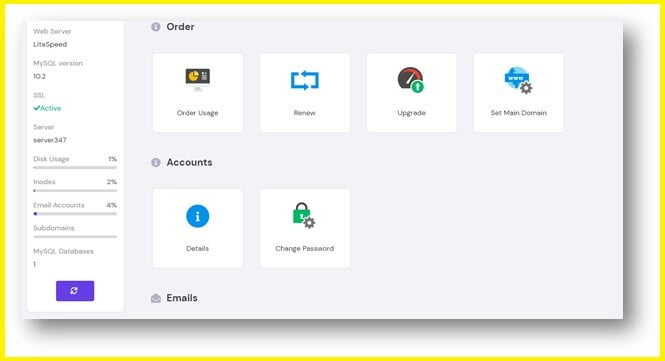665x361 pixels.
Task: Open the Set Main Domain globe icon
Action: tap(518, 80)
